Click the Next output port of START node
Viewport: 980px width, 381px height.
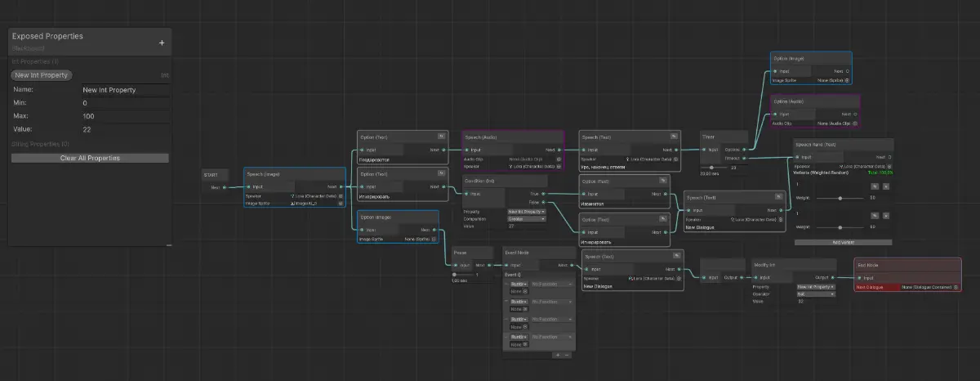click(x=226, y=187)
